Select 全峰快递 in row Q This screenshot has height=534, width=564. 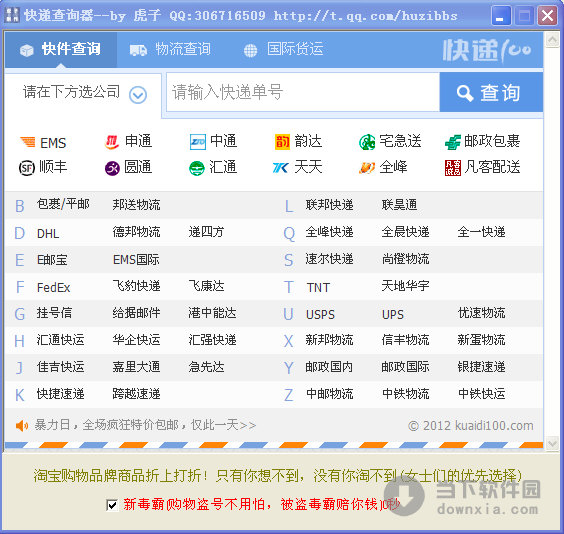click(329, 232)
